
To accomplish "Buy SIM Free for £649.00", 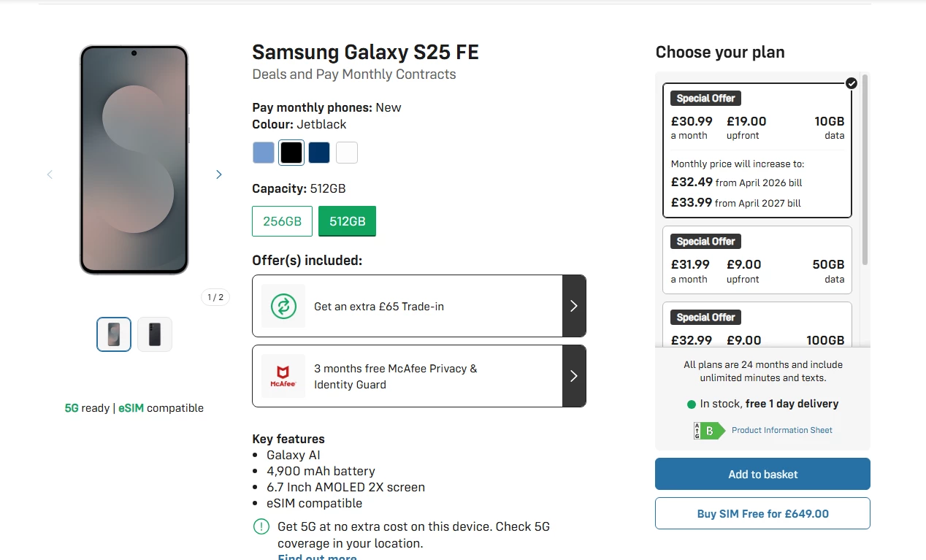I will click(762, 513).
